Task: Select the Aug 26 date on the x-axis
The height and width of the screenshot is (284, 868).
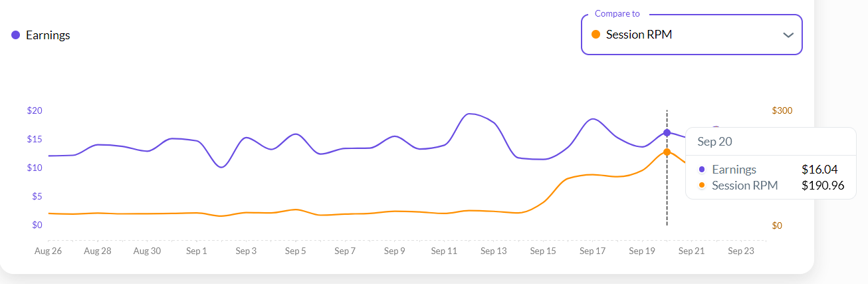Action: [x=48, y=251]
